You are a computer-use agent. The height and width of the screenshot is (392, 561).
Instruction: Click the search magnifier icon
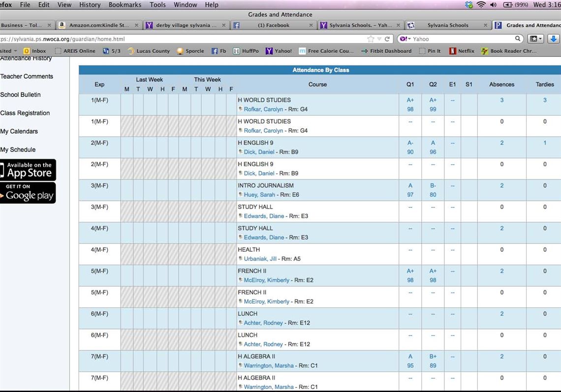tap(518, 39)
